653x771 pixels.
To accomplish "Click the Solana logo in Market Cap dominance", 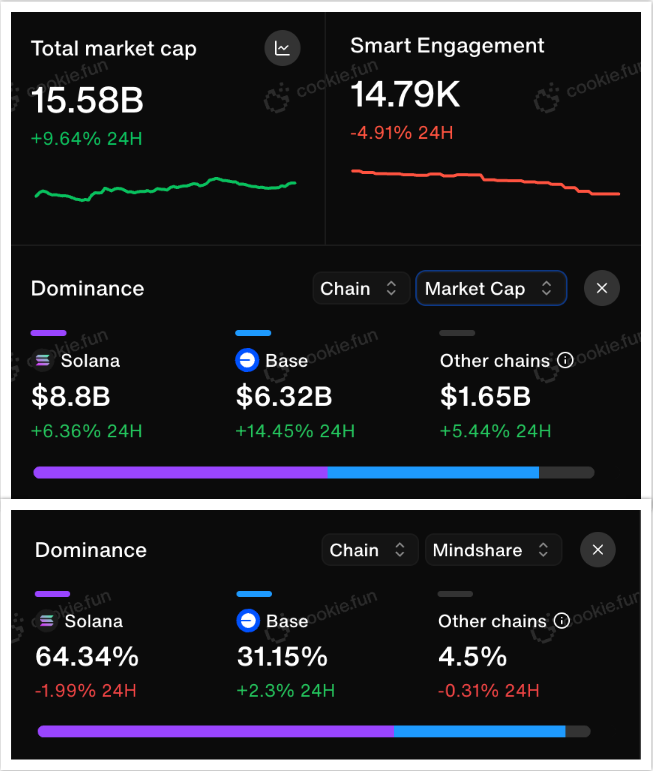I will point(43,361).
